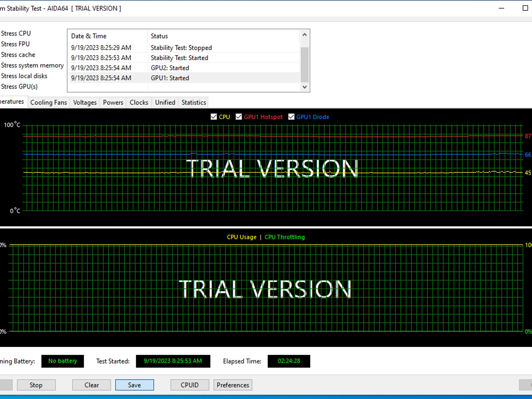Uncheck the CPU temperature checkbox
Viewport: 532px width, 399px height.
tap(214, 117)
